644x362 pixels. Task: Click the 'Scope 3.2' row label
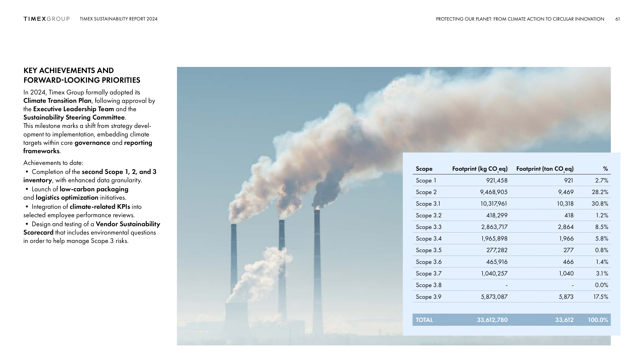pyautogui.click(x=428, y=215)
